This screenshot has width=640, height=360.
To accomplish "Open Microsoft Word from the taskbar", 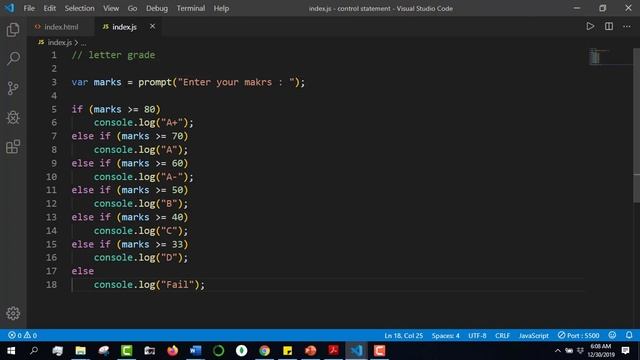I will coord(196,351).
